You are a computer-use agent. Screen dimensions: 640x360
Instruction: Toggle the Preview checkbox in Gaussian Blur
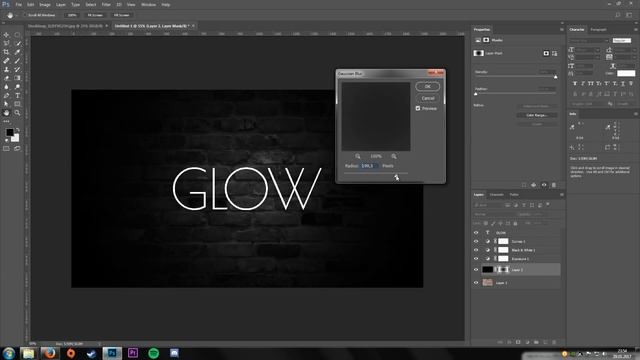click(418, 109)
